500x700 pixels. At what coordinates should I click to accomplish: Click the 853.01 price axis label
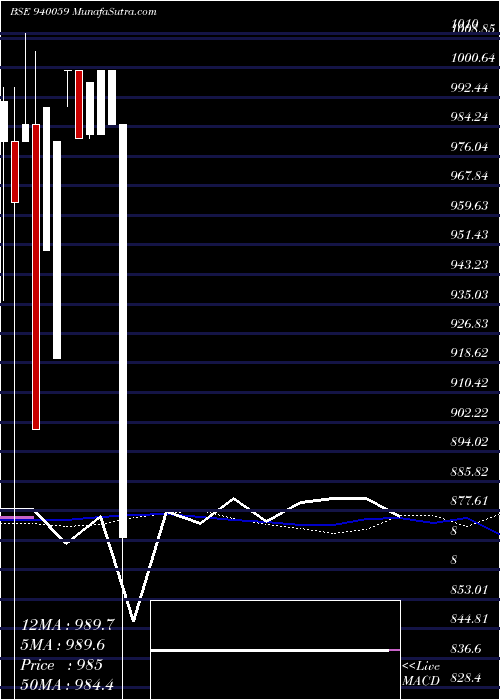(x=470, y=590)
